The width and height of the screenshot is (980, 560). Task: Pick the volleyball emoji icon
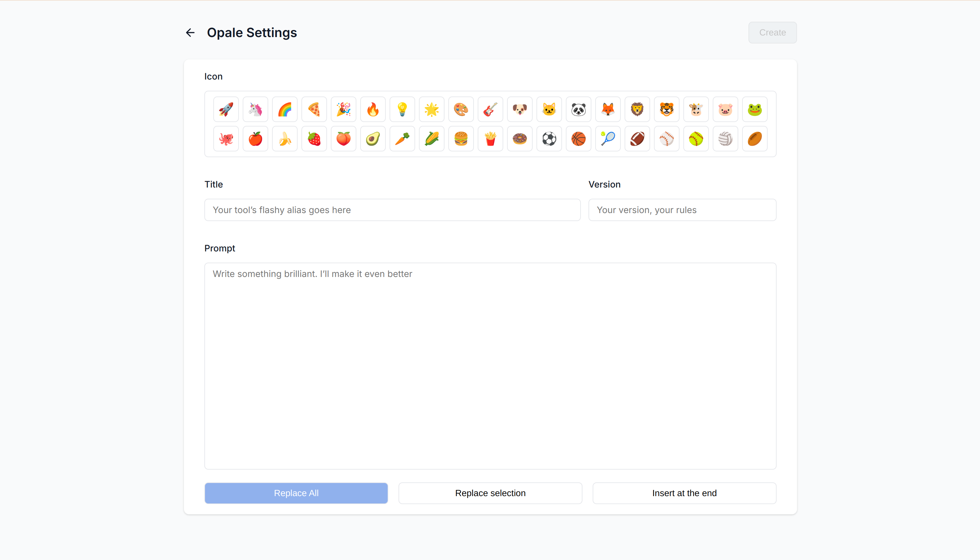725,139
